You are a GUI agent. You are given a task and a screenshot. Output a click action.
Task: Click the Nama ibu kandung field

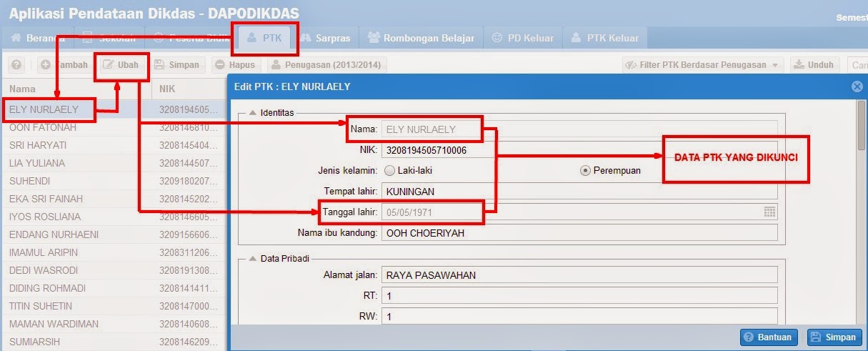[x=579, y=233]
